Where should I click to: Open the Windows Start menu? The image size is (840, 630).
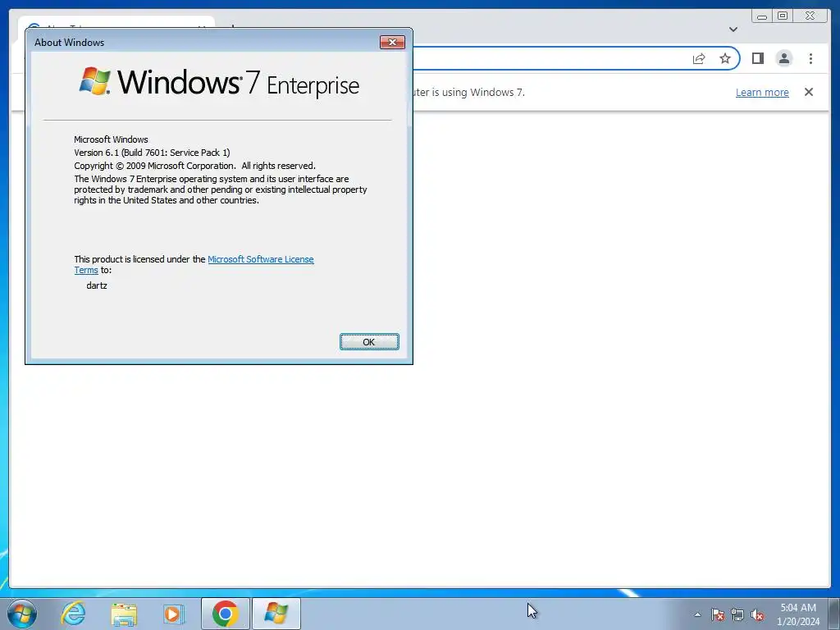pos(22,614)
